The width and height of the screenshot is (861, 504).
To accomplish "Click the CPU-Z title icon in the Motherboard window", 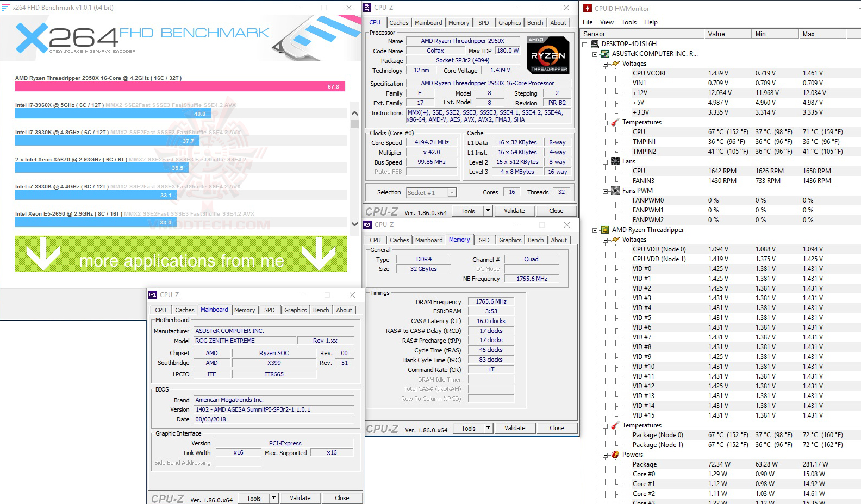I will [x=153, y=295].
